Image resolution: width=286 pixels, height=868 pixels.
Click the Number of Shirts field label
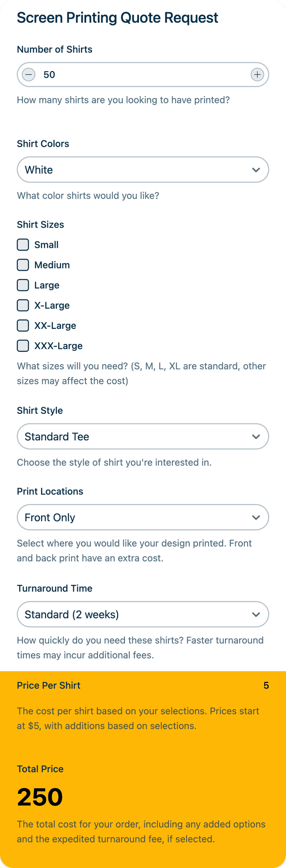(x=55, y=50)
